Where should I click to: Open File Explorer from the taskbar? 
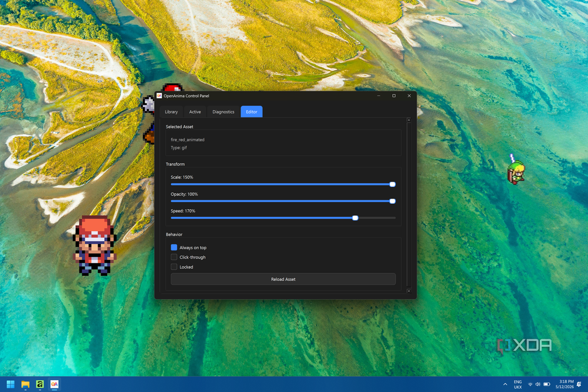(x=25, y=384)
